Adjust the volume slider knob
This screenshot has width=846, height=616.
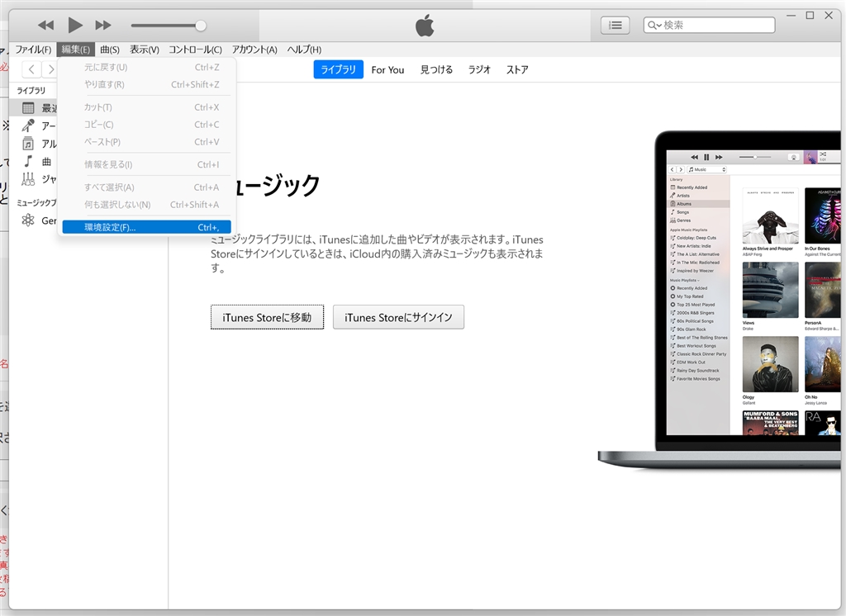click(200, 26)
